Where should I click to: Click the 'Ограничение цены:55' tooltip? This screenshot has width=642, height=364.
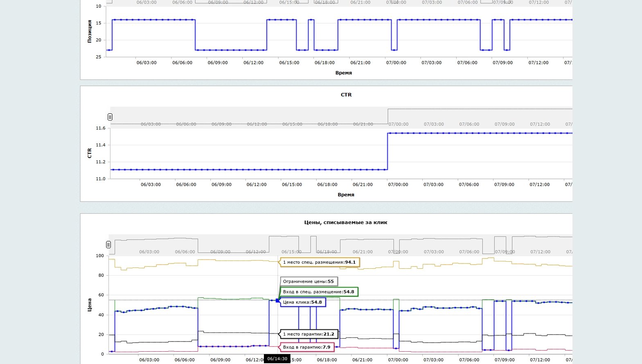(x=309, y=281)
